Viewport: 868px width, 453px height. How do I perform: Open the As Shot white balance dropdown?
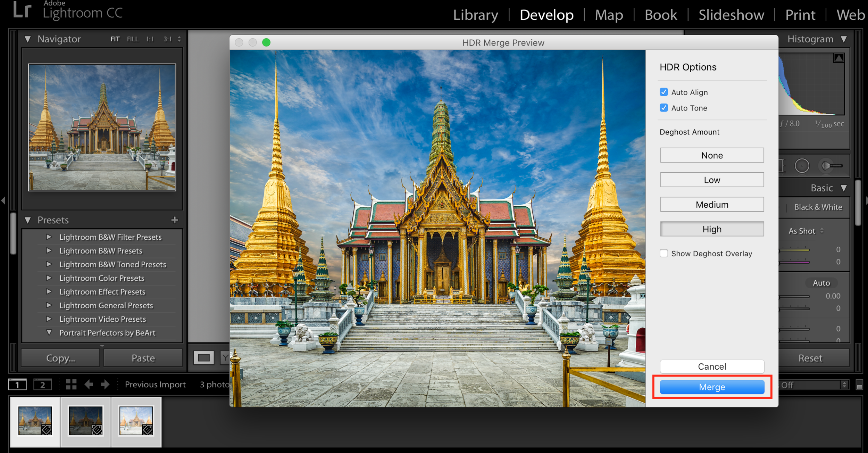(x=806, y=231)
